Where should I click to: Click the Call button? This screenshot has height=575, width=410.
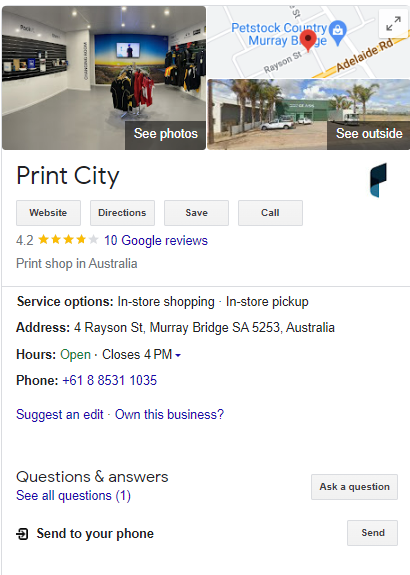(270, 213)
